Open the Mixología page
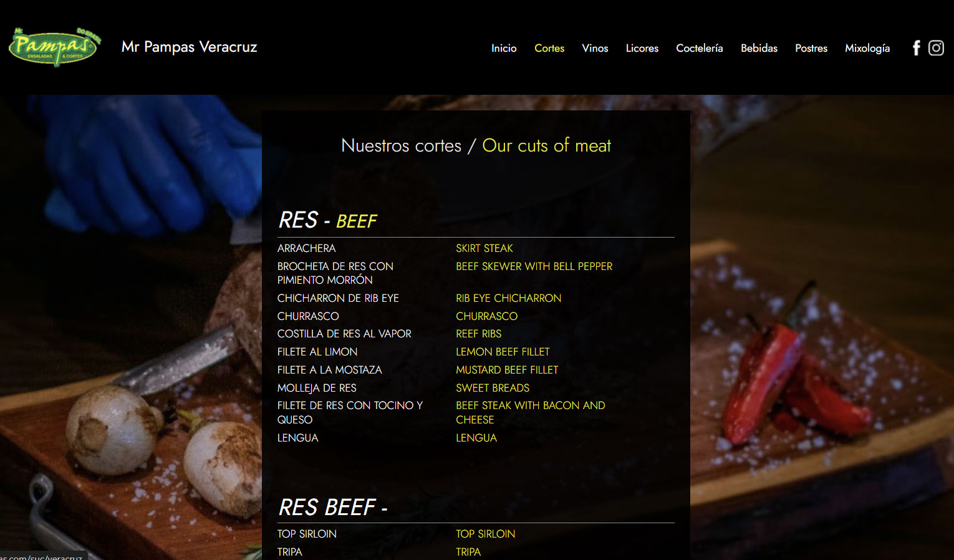Image resolution: width=954 pixels, height=560 pixels. [x=867, y=48]
